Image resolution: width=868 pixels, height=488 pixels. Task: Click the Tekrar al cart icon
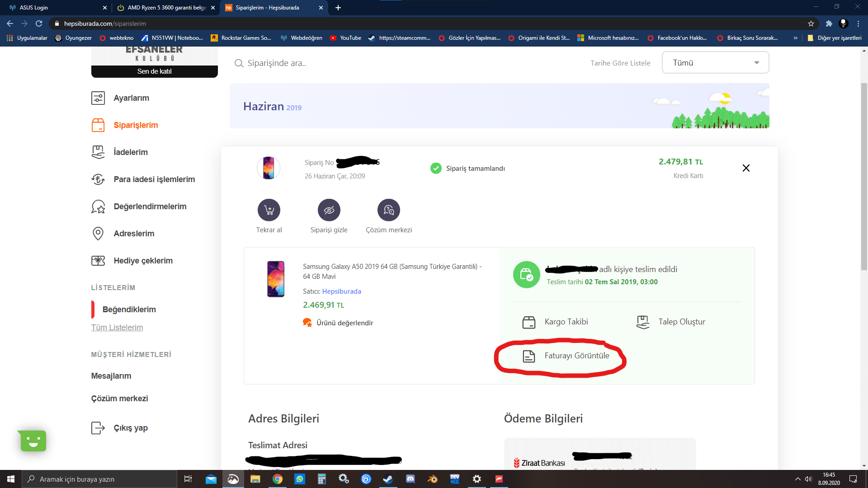[269, 210]
